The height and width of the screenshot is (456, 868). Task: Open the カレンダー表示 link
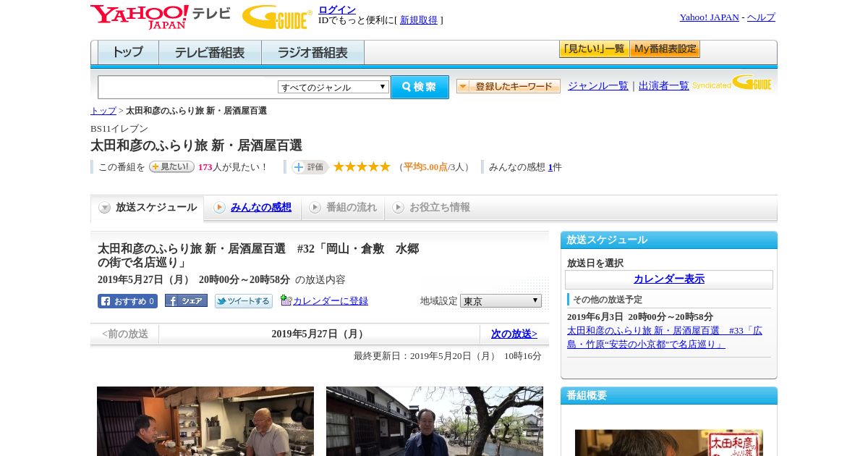tap(669, 279)
